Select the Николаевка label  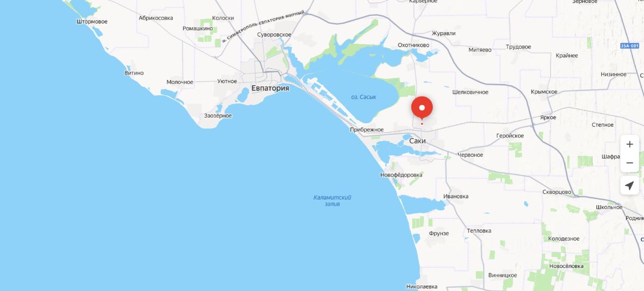pyautogui.click(x=422, y=286)
